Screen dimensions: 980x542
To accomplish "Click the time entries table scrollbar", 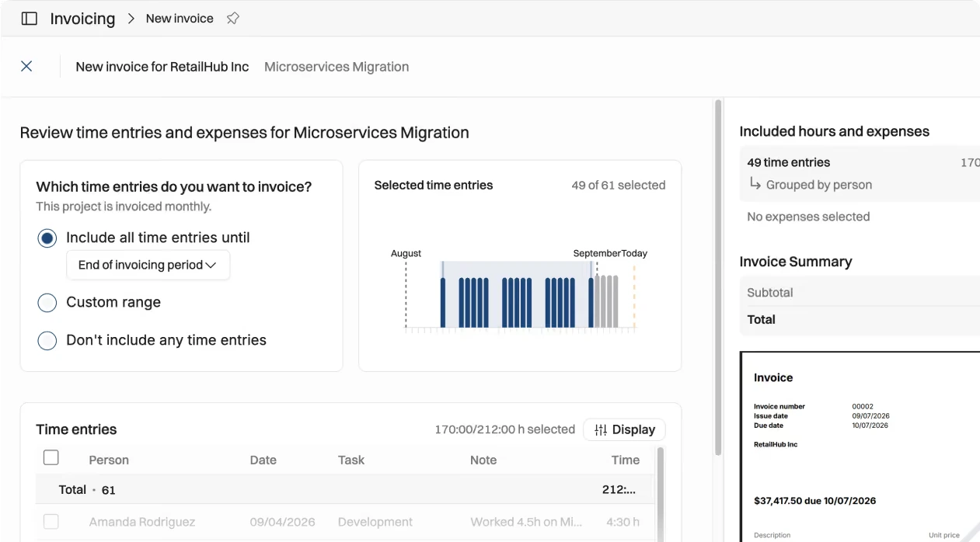I will [661, 493].
